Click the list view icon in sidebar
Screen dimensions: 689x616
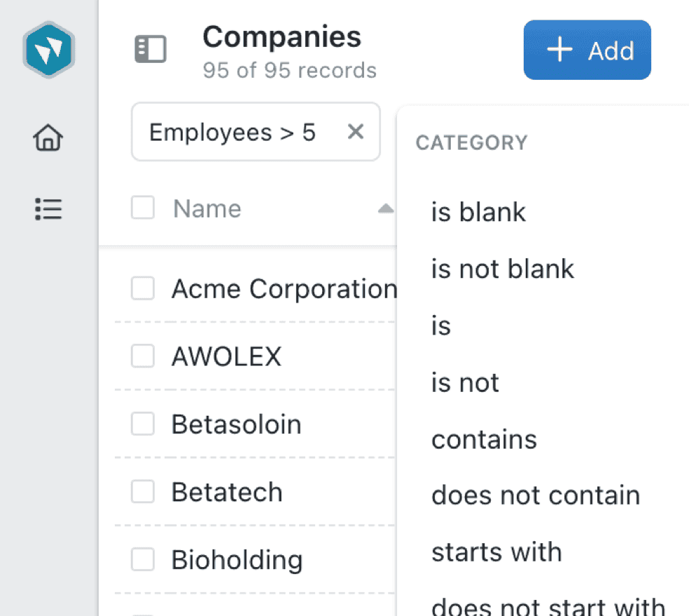48,209
